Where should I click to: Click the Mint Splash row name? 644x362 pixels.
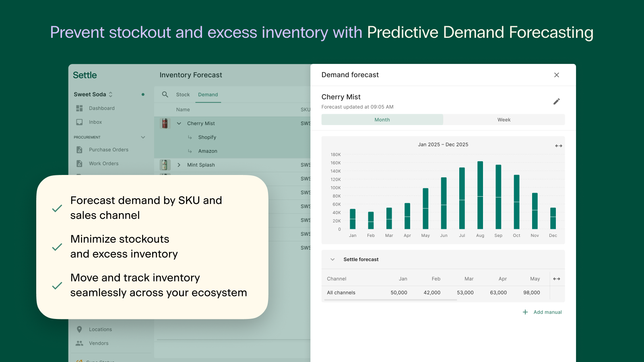click(201, 165)
